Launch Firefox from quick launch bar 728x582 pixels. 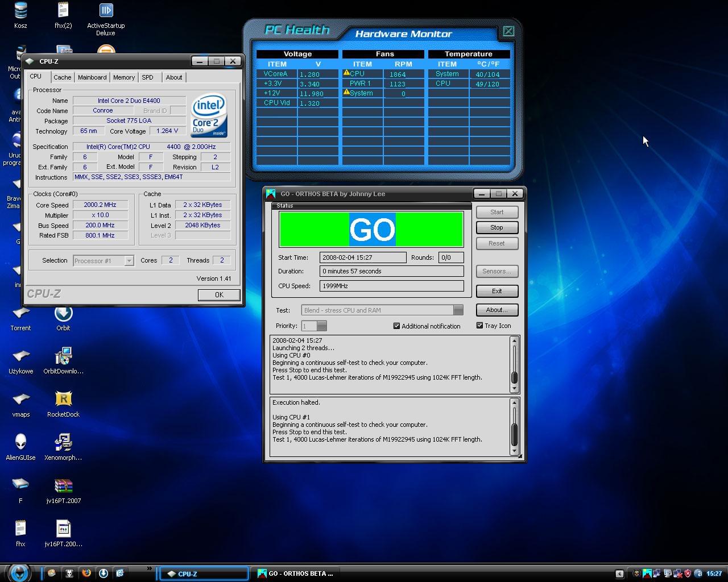coord(86,573)
